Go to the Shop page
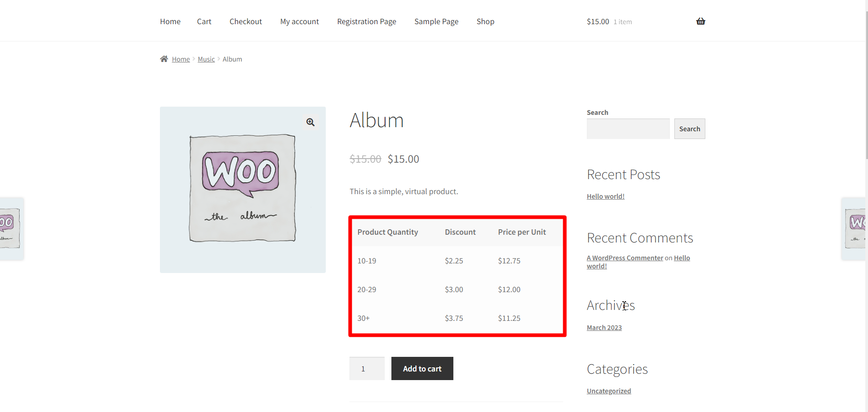This screenshot has width=868, height=412. [x=485, y=21]
